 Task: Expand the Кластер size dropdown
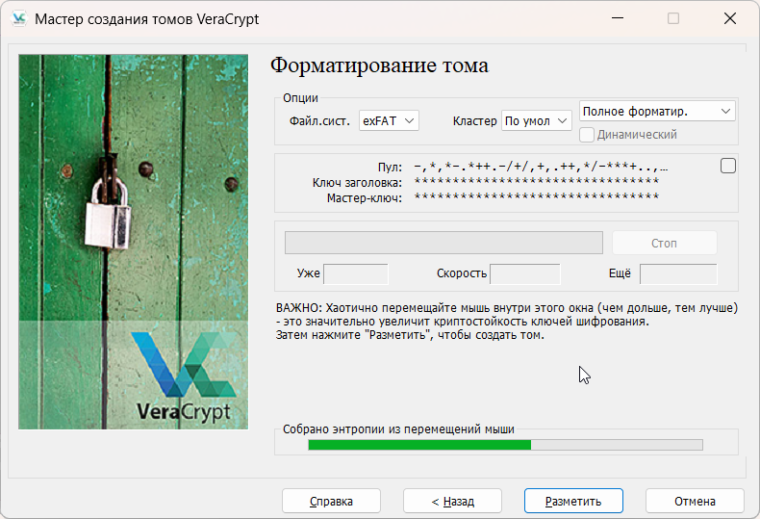point(536,121)
